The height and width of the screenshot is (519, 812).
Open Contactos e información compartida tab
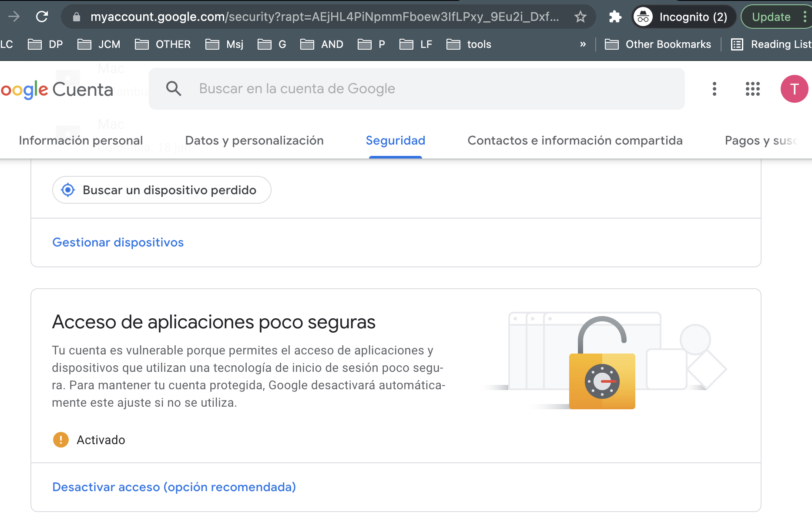click(575, 141)
